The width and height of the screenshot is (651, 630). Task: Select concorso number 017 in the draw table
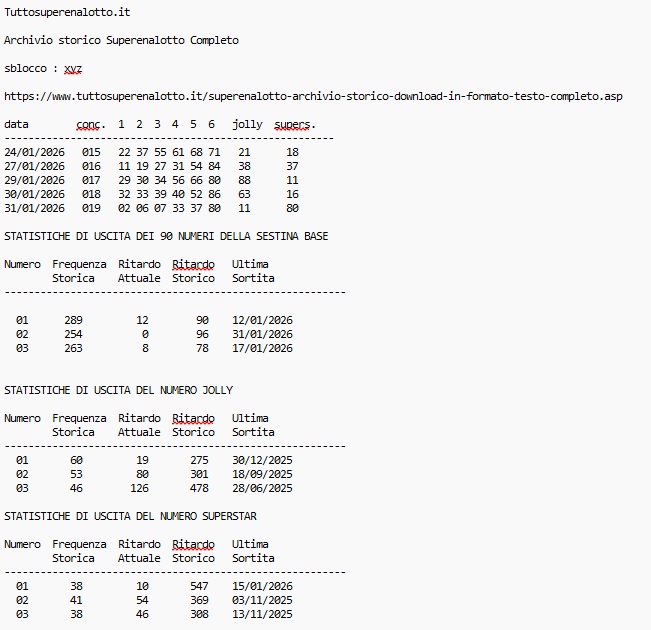(x=91, y=180)
